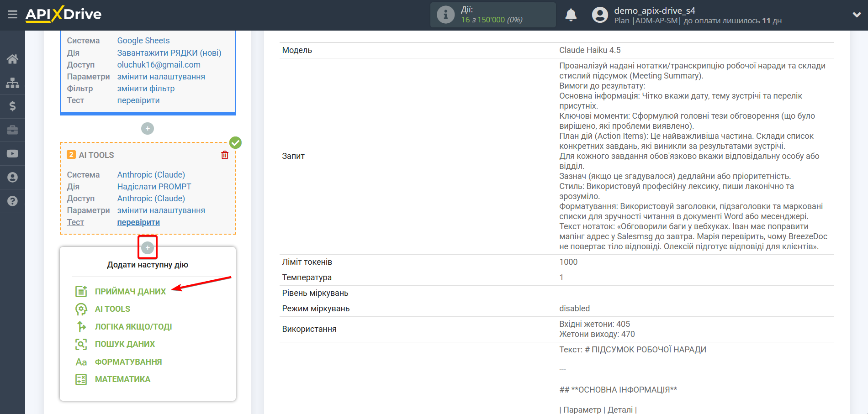This screenshot has width=868, height=414.
Task: Click the Вхідні жетони: 405 text
Action: pos(594,324)
